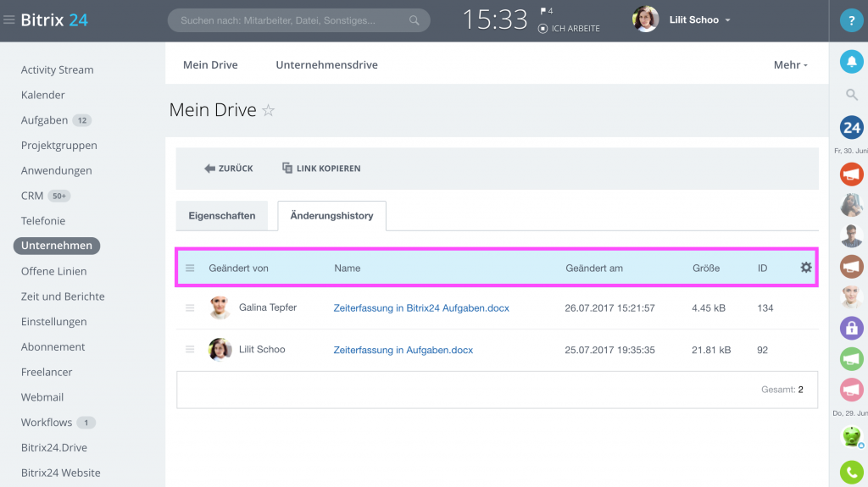This screenshot has height=487, width=868.
Task: Open the Lilit Schoo user dropdown
Action: (699, 20)
